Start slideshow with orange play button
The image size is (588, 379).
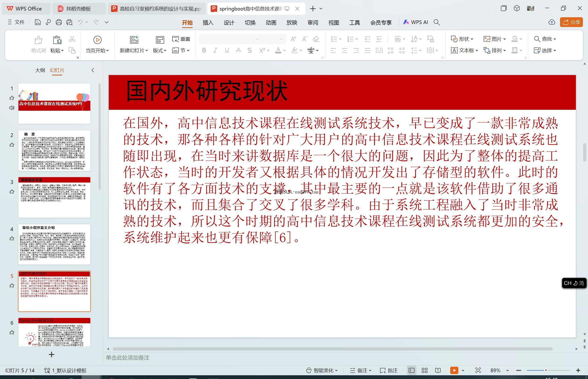pos(454,370)
